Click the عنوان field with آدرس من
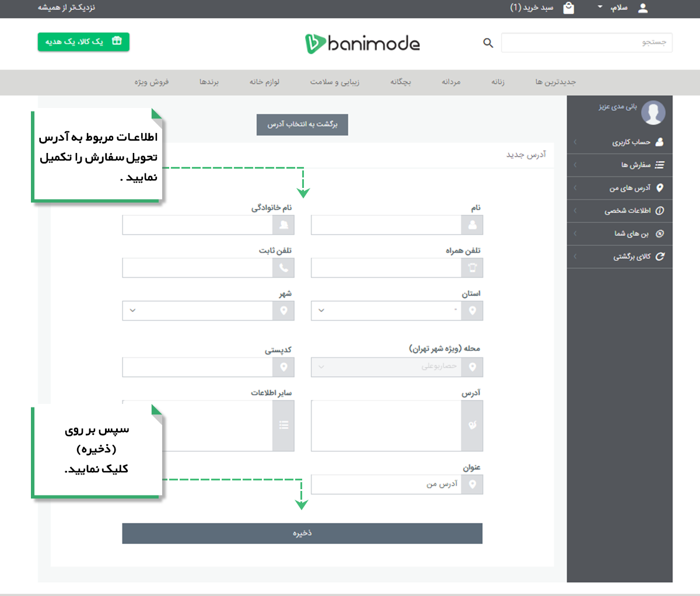700x596 pixels. tap(386, 484)
